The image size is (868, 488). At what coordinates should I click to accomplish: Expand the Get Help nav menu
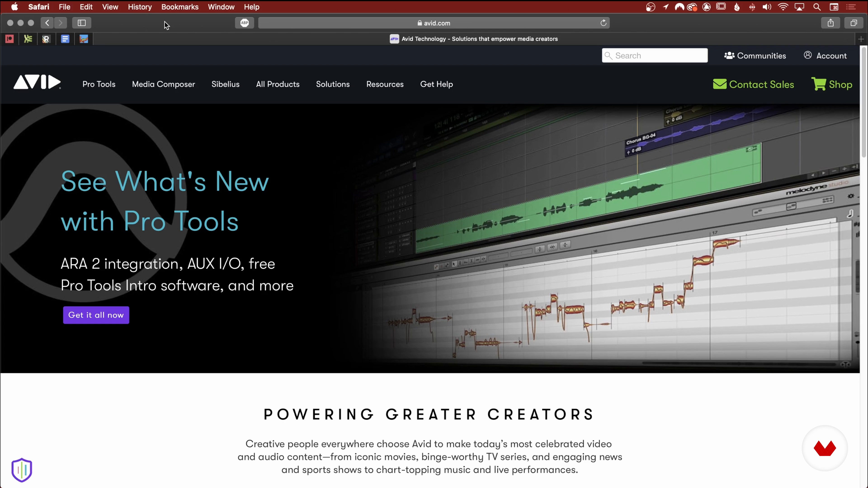point(436,84)
